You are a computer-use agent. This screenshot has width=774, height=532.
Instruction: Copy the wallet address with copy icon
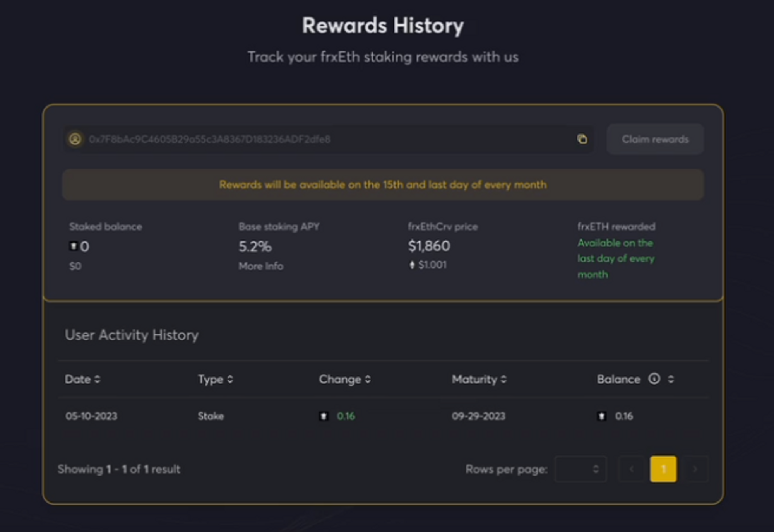(x=582, y=139)
